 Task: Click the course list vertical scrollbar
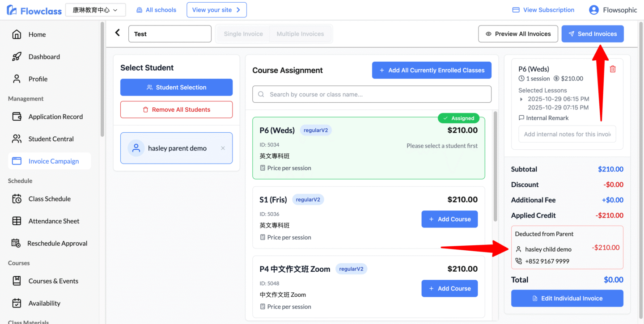(x=495, y=165)
